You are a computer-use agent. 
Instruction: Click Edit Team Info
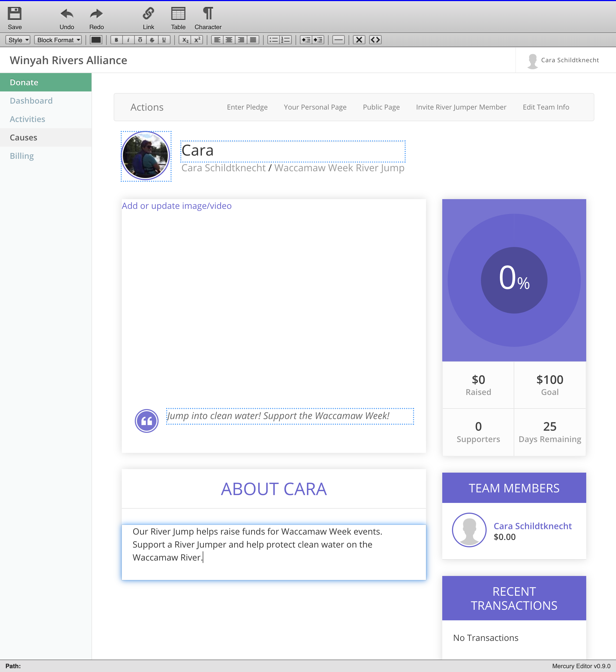(546, 107)
